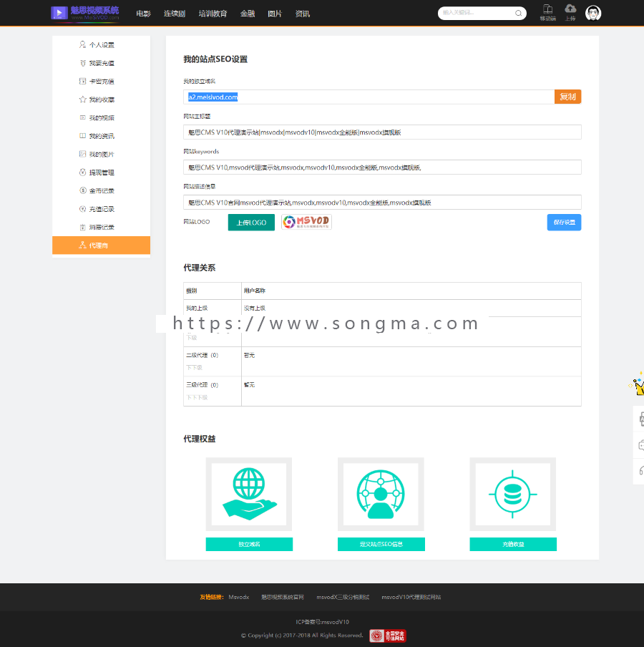
Task: Click the 二级代理 (0) row label
Action: (203, 355)
